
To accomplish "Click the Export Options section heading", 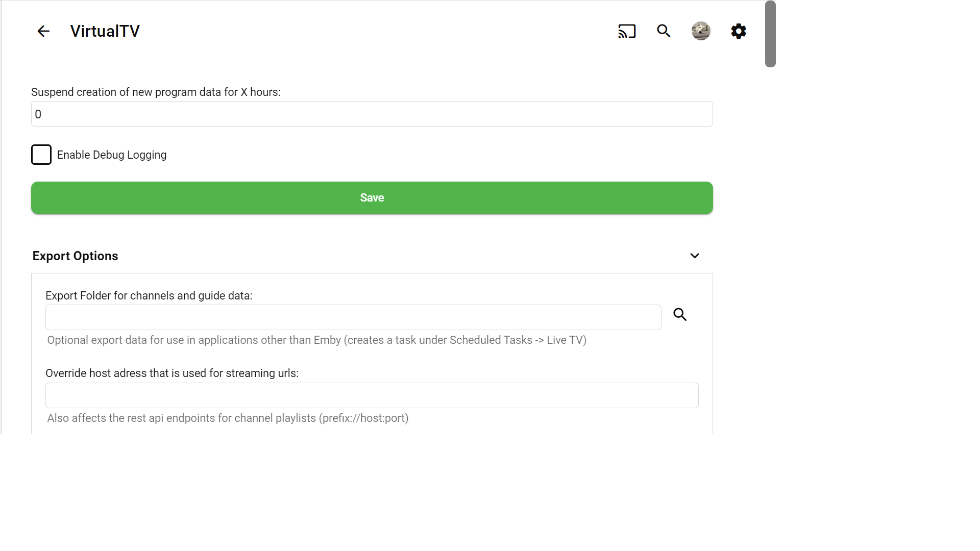I will pyautogui.click(x=75, y=256).
